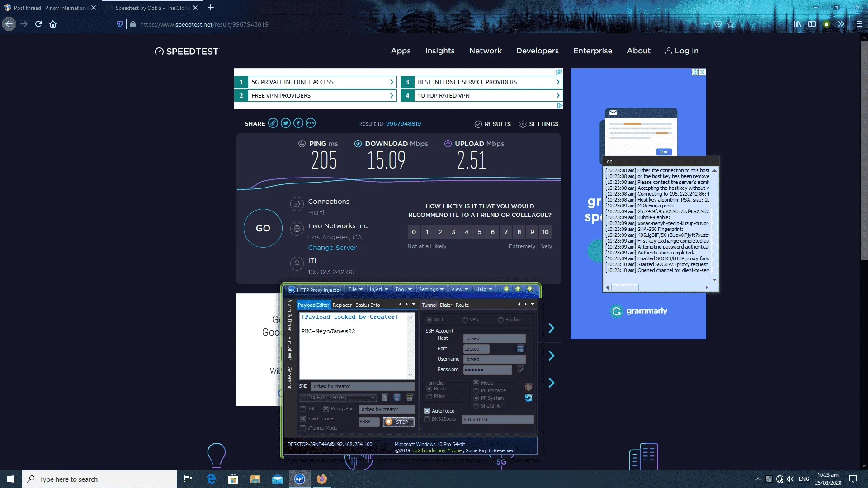Click the copy link share icon
Viewport: 868px width, 488px height.
pos(273,123)
